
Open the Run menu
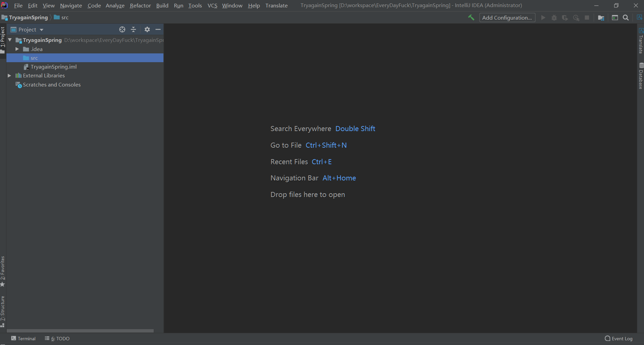(179, 6)
